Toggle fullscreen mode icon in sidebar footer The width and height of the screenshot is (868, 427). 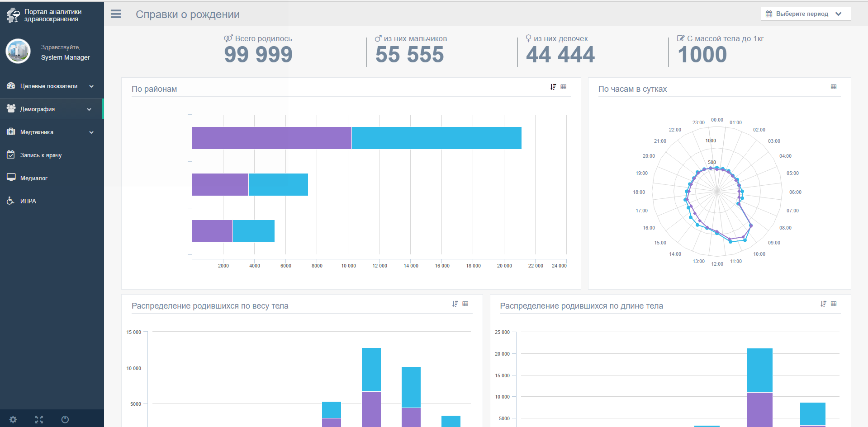pos(39,419)
